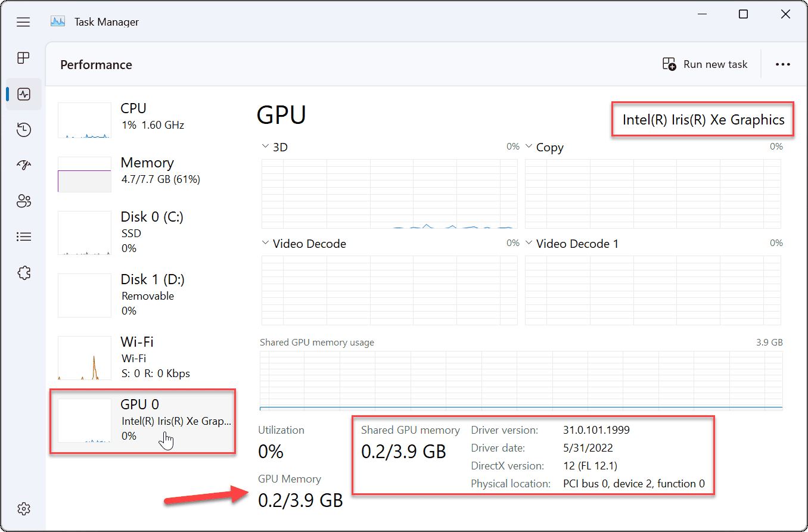Open the Details view
808x532 pixels.
pyautogui.click(x=23, y=237)
